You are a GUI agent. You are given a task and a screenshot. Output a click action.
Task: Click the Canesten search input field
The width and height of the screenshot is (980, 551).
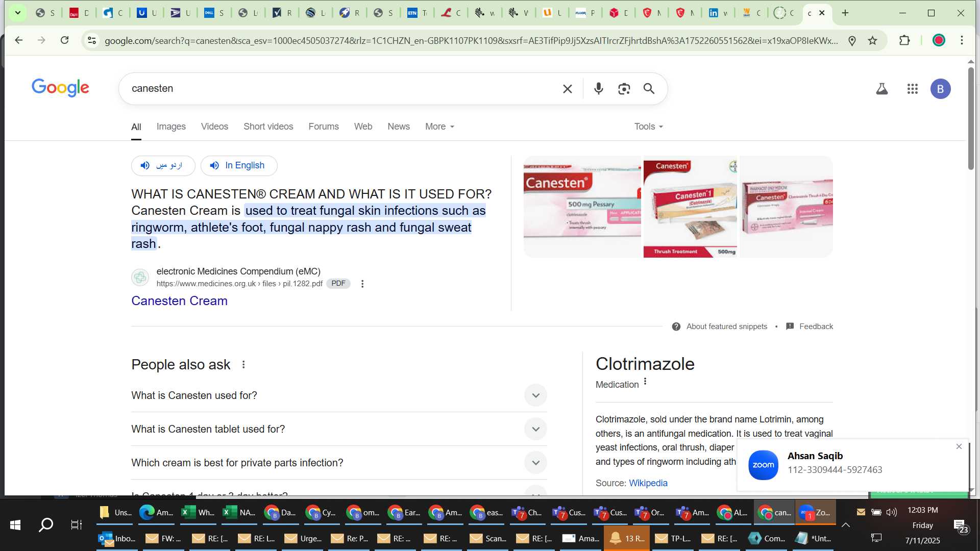point(342,89)
